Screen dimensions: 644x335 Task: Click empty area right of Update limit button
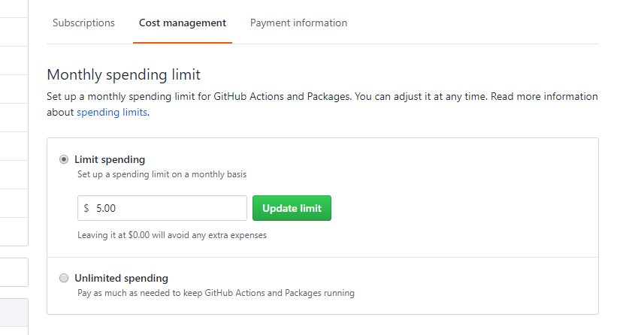click(x=451, y=208)
